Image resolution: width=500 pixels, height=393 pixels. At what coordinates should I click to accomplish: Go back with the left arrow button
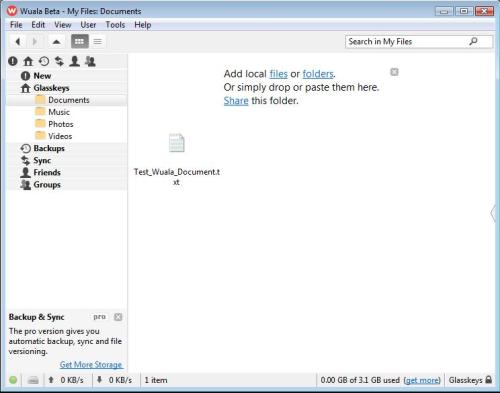18,42
